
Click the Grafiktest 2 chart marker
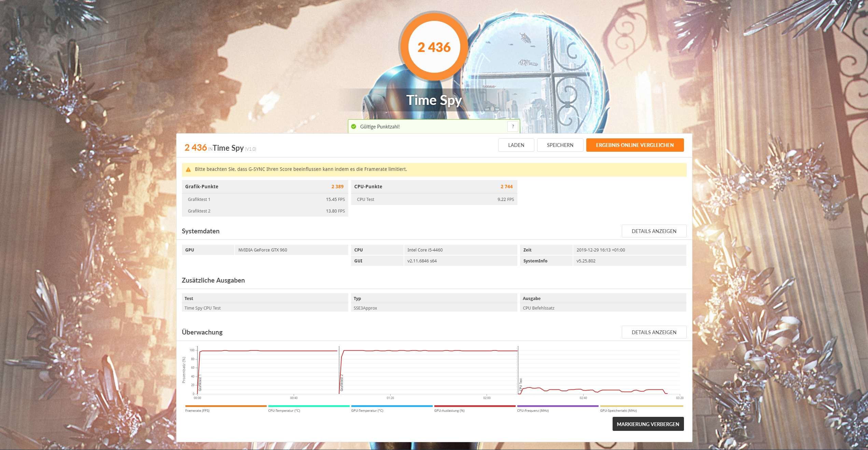tap(341, 383)
